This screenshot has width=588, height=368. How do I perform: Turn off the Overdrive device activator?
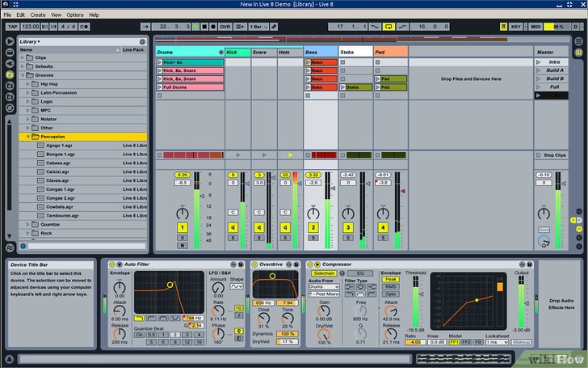254,264
